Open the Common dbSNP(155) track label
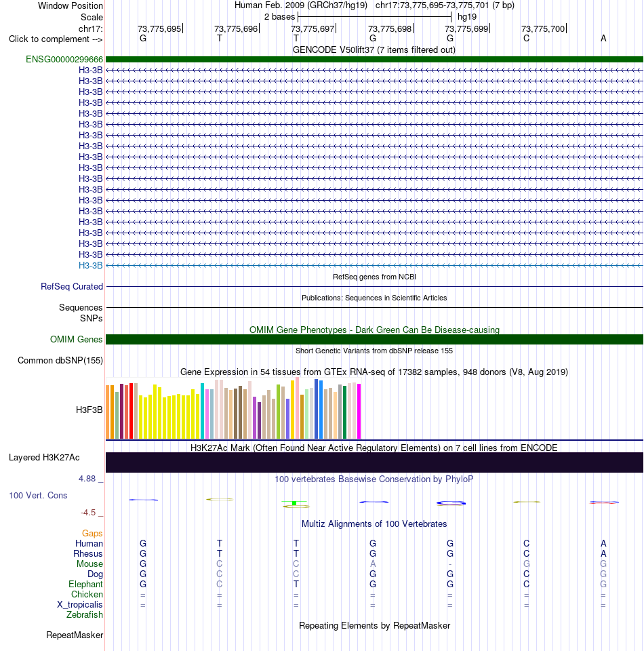Screen dimensions: 644x651 click(x=60, y=360)
